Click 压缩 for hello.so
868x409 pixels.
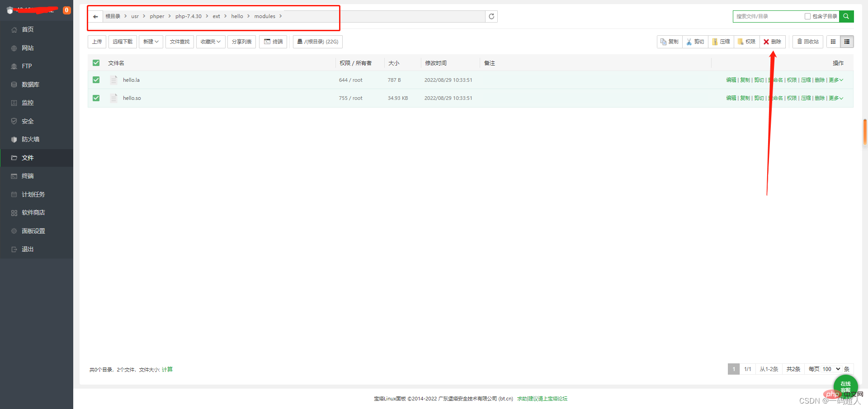[x=806, y=98]
